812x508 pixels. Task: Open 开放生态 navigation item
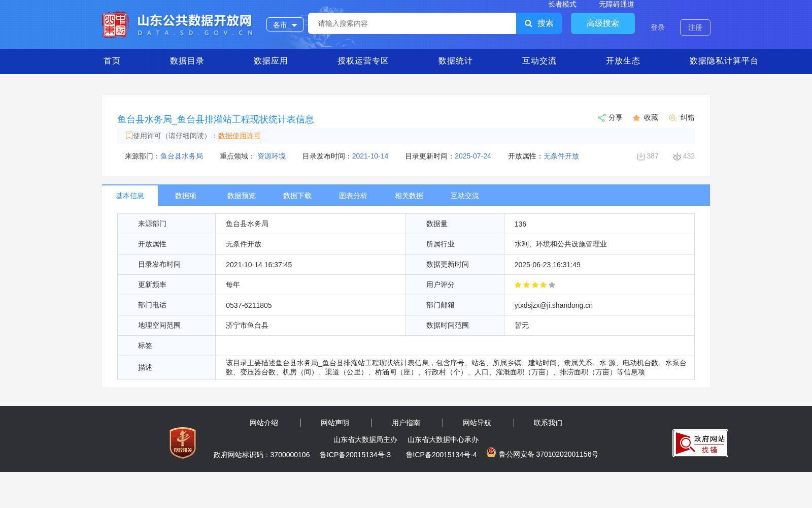tap(623, 61)
